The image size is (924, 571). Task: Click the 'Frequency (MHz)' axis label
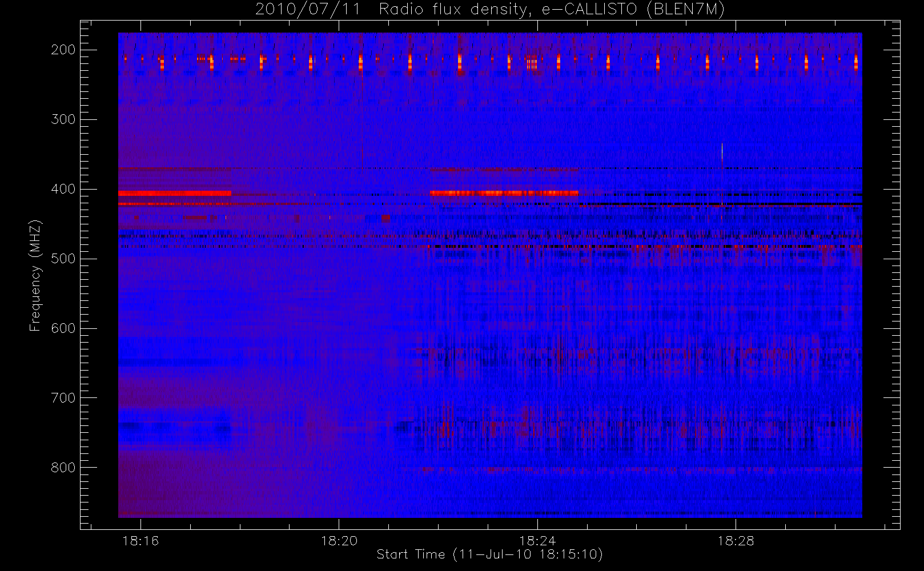pyautogui.click(x=35, y=276)
